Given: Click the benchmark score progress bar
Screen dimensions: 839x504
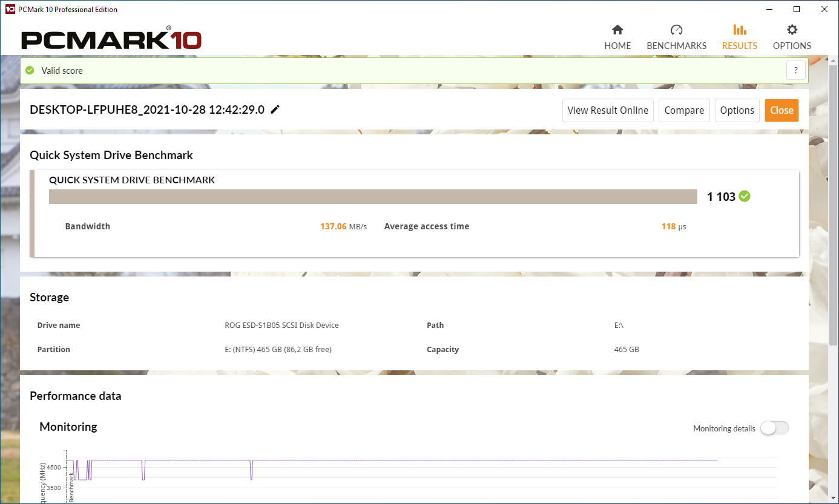Looking at the screenshot, I should [373, 197].
